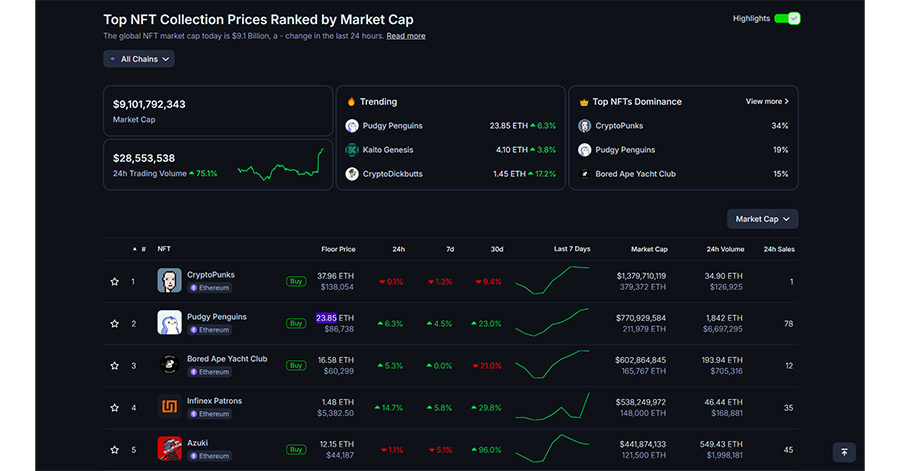The image size is (900, 471).
Task: Click the Bored Ape Yacht Club 7 Days chart
Action: [552, 364]
